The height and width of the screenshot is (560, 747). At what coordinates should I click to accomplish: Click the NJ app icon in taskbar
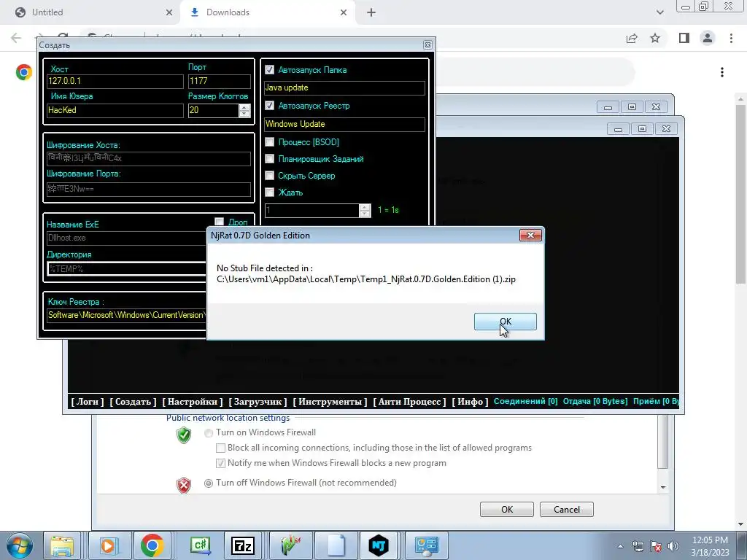click(379, 545)
